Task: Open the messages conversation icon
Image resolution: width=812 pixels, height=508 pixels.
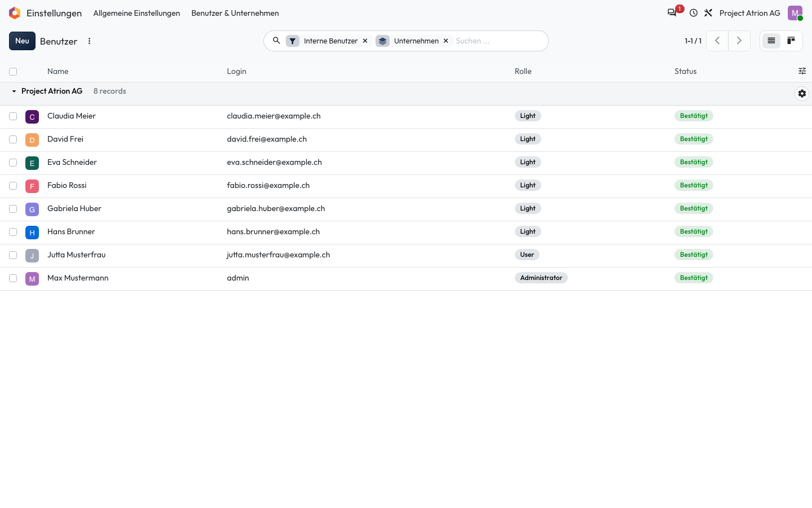Action: click(x=672, y=13)
